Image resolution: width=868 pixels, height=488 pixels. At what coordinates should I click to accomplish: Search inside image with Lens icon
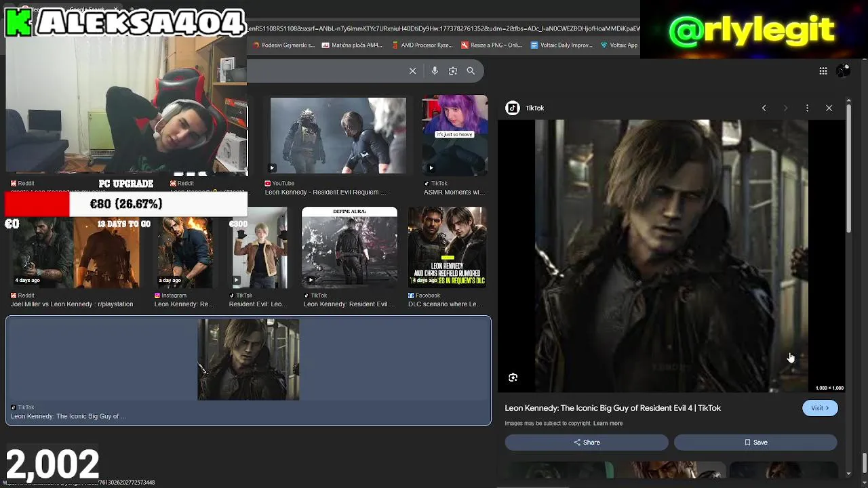coord(513,378)
